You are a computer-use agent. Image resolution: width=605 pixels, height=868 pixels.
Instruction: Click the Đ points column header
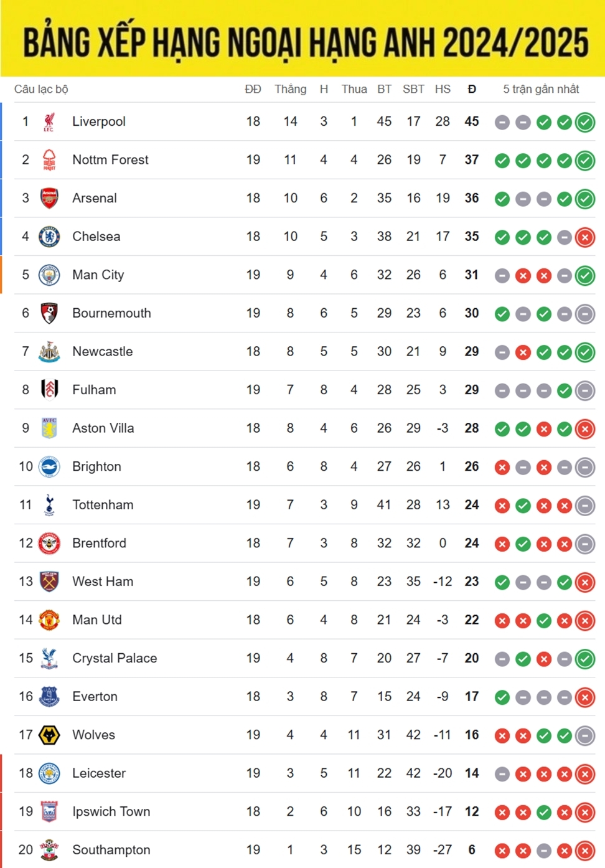472,89
